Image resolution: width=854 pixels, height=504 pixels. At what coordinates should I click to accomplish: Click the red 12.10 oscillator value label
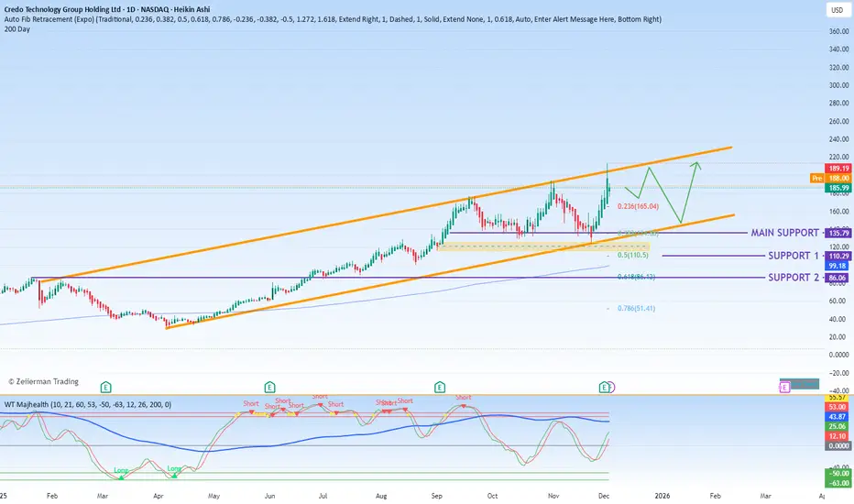pyautogui.click(x=838, y=436)
